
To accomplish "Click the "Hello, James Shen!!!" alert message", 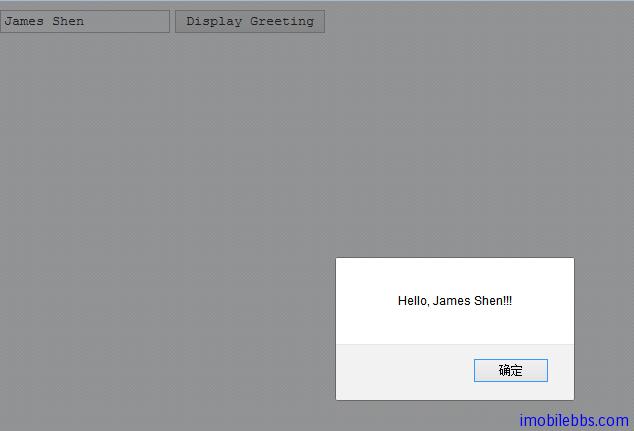I will point(455,301).
